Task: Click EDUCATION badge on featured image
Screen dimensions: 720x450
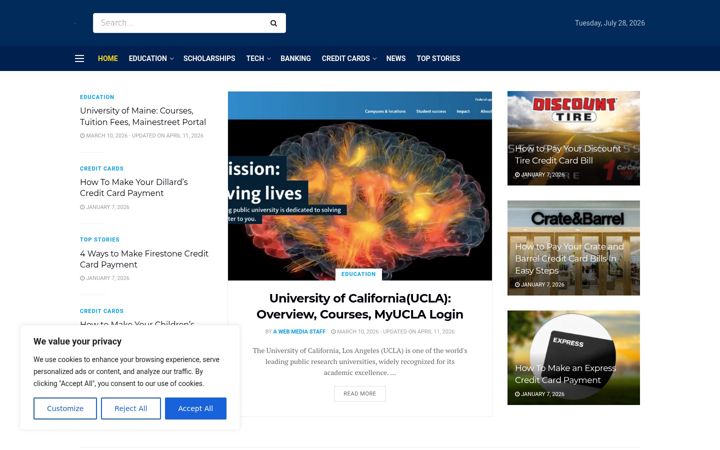Action: click(x=358, y=274)
